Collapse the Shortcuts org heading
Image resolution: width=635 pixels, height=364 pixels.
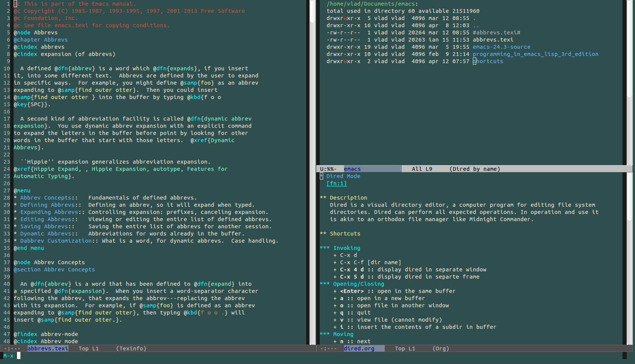coord(340,234)
